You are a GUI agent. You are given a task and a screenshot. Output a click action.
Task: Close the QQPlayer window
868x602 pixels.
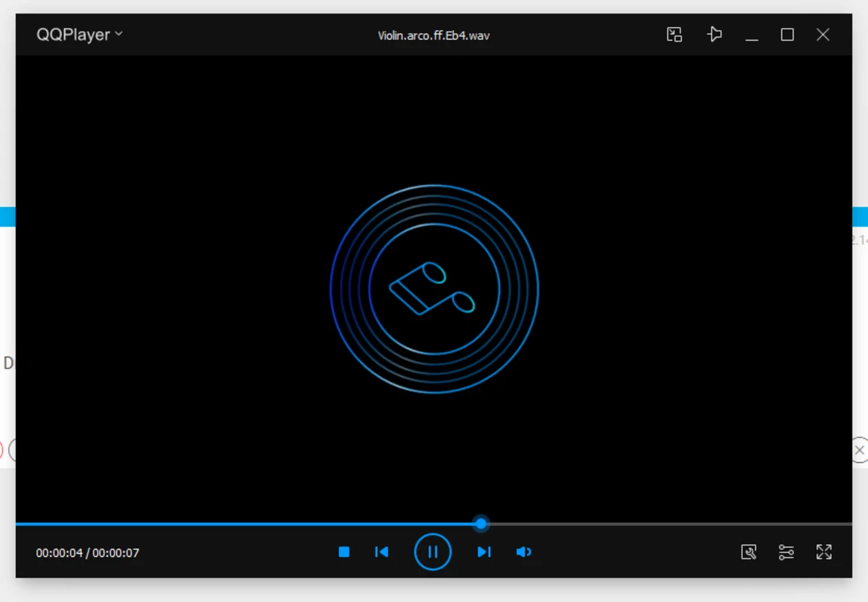tap(823, 35)
